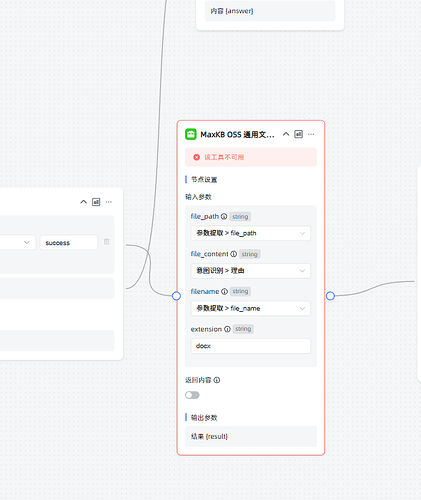Screen dimensions: 421x500
Task: Click file_path info tooltip icon
Action: [x=224, y=216]
